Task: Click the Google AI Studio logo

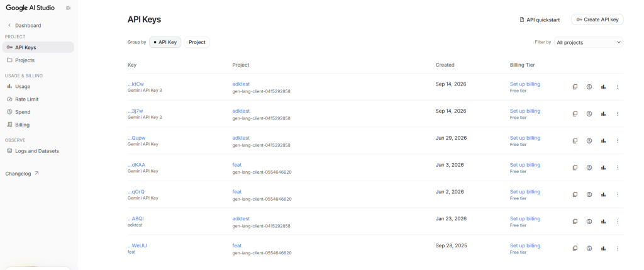Action: 30,8
